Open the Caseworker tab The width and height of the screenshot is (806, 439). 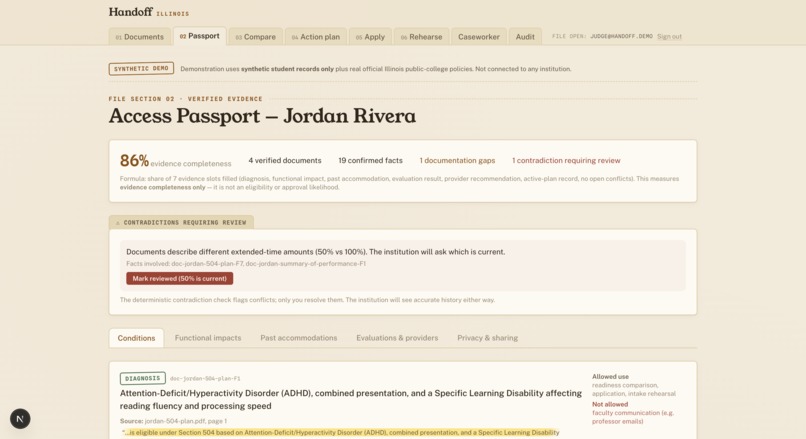tap(479, 36)
